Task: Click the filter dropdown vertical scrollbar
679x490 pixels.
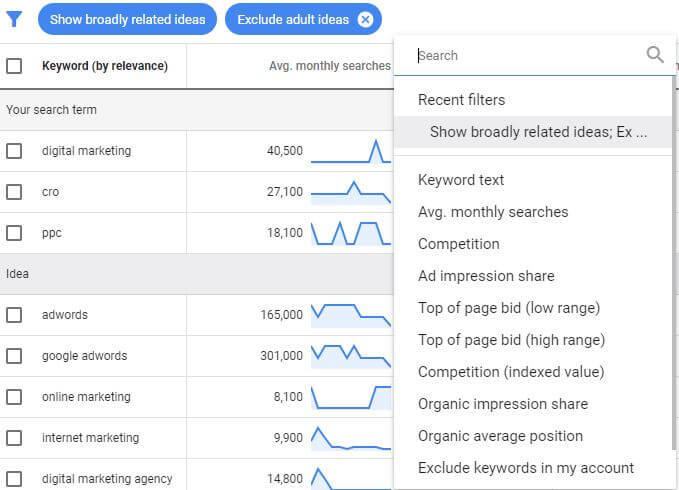Action: point(674,263)
